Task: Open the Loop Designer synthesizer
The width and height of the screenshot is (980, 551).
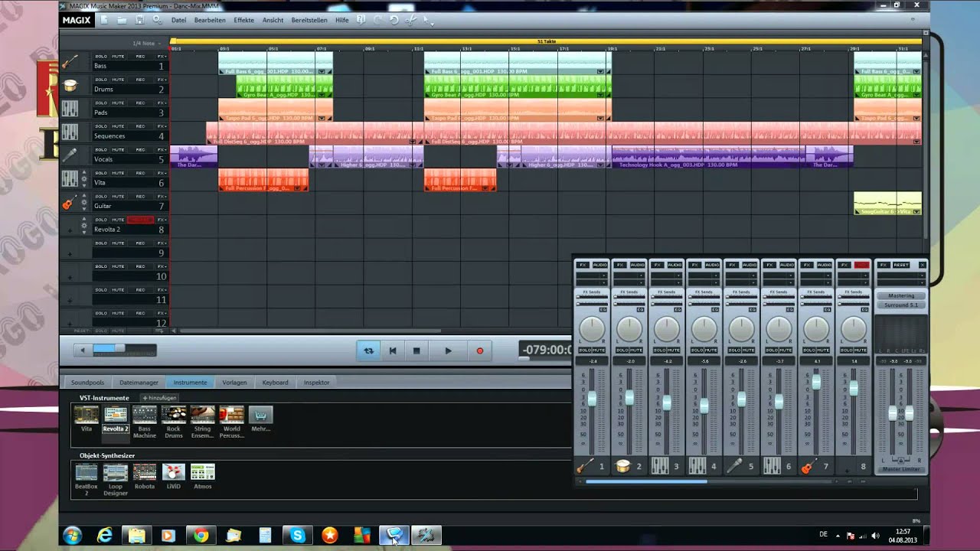Action: tap(116, 479)
